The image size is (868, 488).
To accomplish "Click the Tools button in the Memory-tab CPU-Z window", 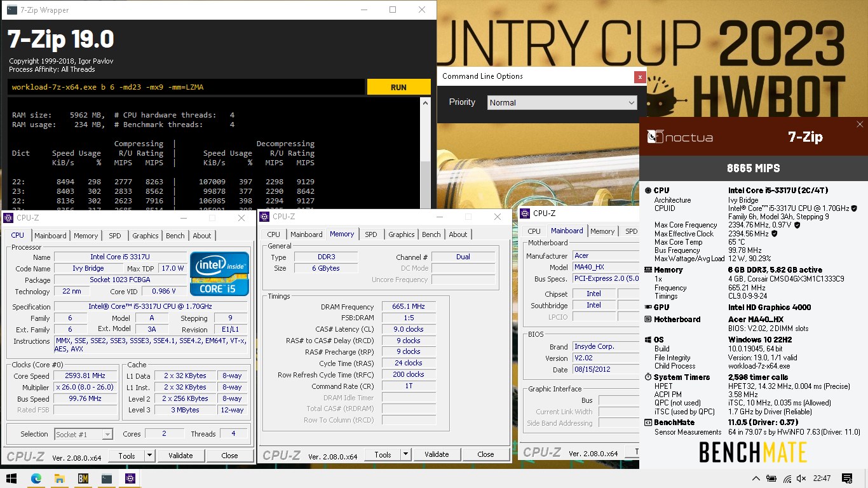I will (383, 454).
